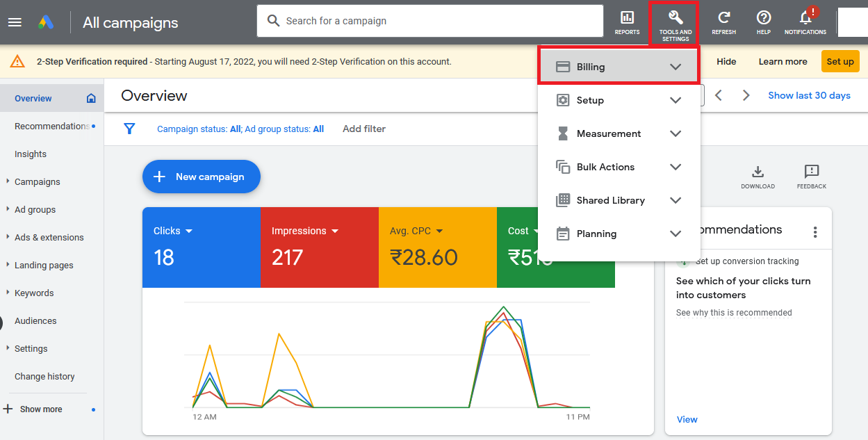Open Change history in sidebar
This screenshot has width=868, height=440.
[x=44, y=376]
